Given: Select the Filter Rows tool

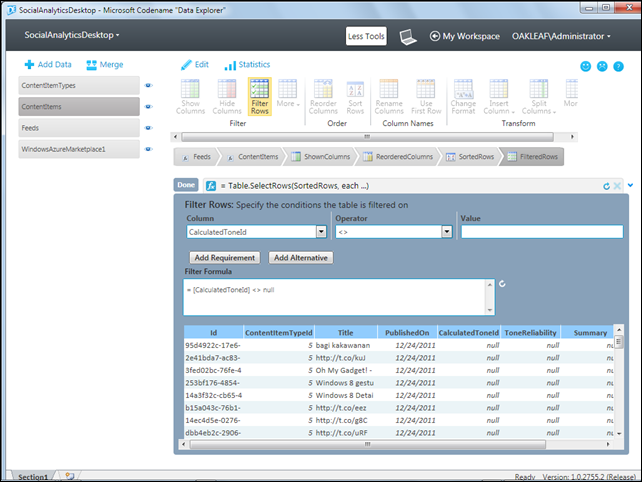Looking at the screenshot, I should tap(260, 97).
